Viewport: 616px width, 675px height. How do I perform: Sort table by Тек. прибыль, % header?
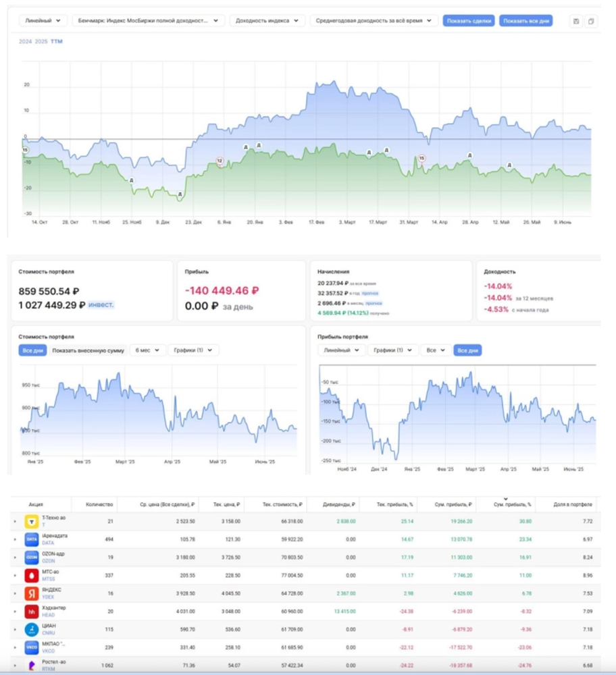(394, 504)
